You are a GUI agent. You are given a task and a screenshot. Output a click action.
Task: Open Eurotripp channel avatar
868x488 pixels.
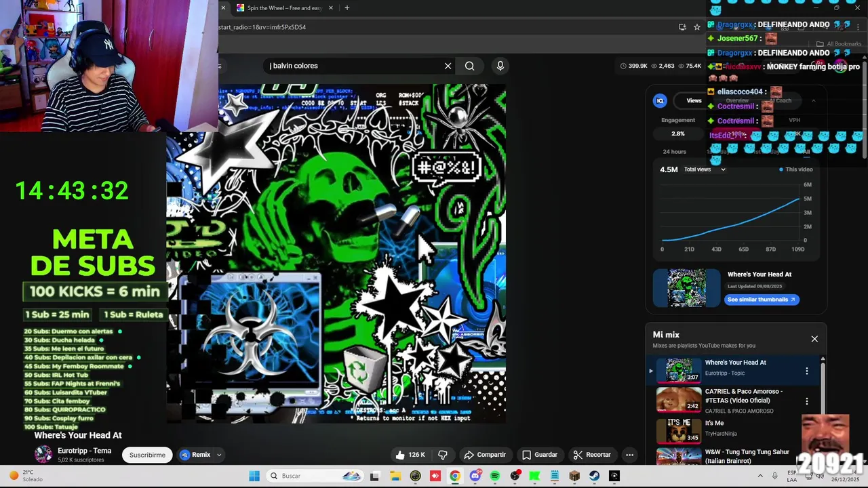[43, 455]
